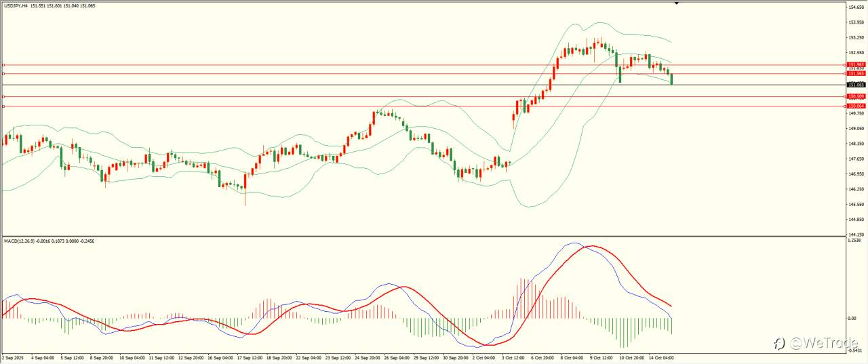Click the separator between chart and MACD pane
Image resolution: width=868 pixels, height=364 pixels.
coord(422,236)
